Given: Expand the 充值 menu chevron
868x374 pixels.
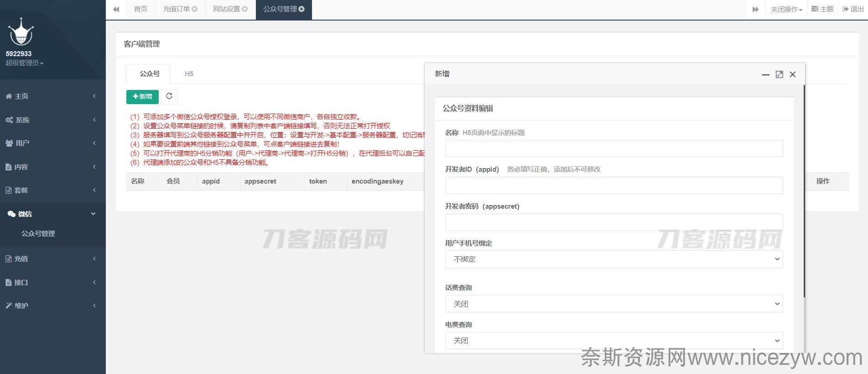Looking at the screenshot, I should click(x=94, y=258).
